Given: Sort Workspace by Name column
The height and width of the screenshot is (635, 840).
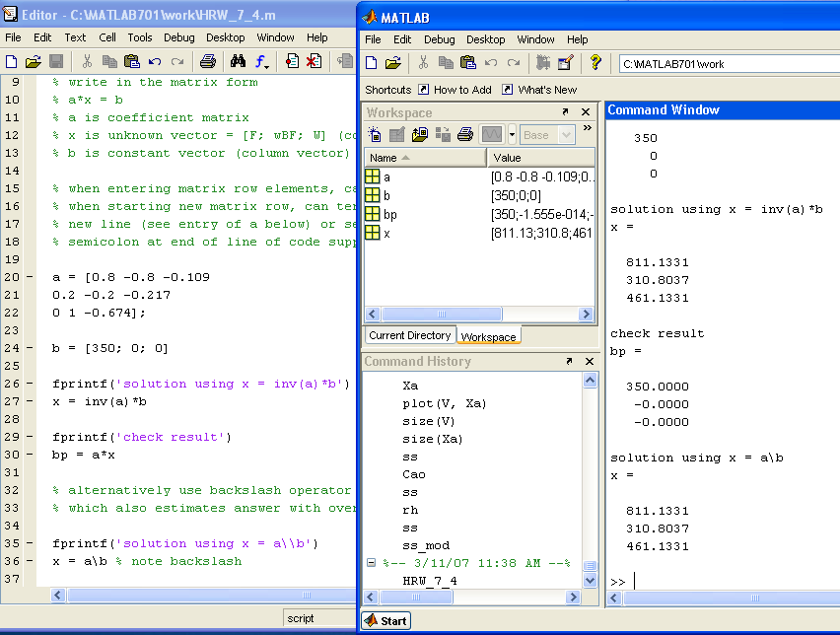Looking at the screenshot, I should click(x=425, y=158).
